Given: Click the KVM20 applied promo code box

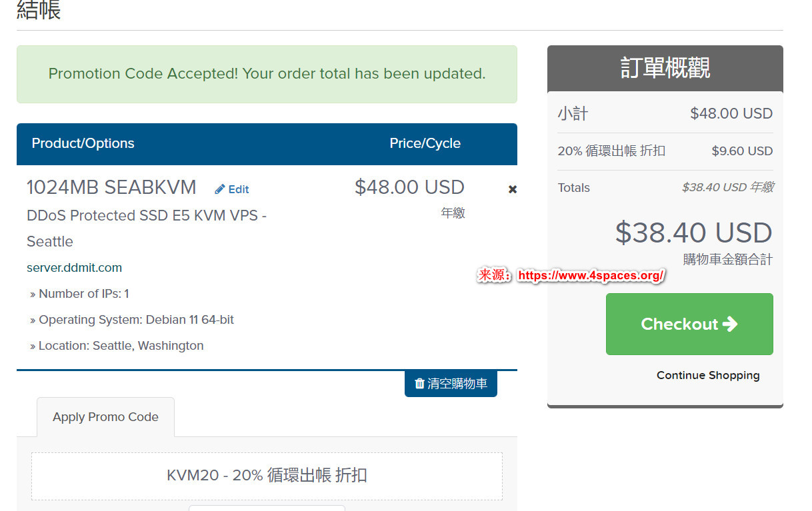Looking at the screenshot, I should click(x=267, y=476).
